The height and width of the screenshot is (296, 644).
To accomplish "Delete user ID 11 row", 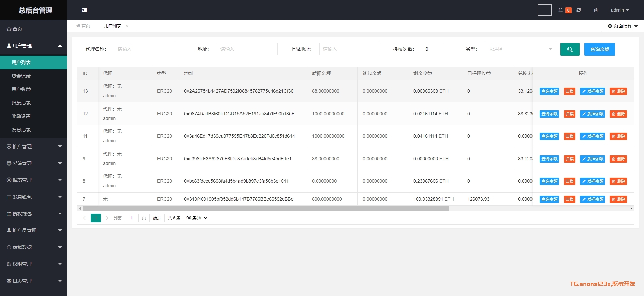I will click(x=618, y=136).
